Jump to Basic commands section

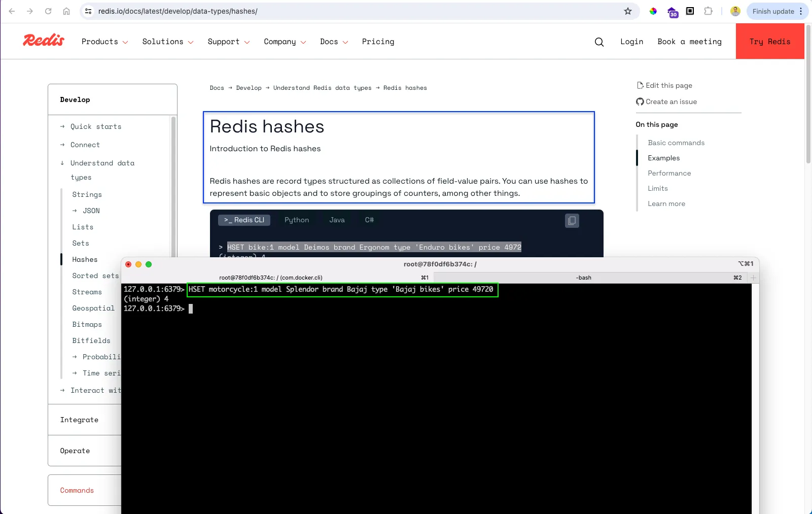pyautogui.click(x=676, y=143)
